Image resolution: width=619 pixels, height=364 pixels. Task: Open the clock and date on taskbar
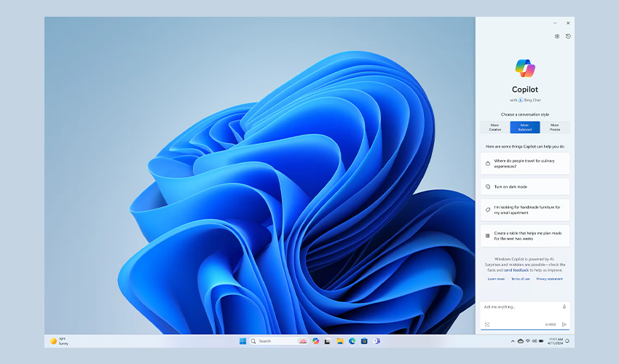click(x=555, y=341)
